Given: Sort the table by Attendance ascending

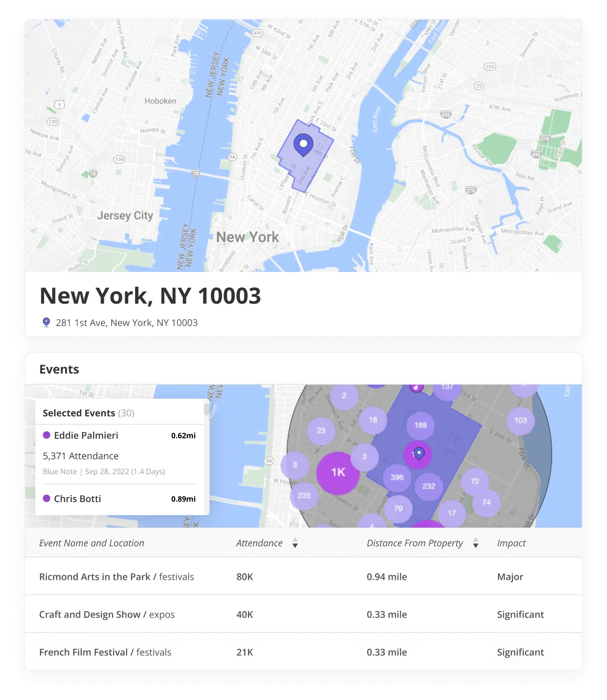Looking at the screenshot, I should pos(295,540).
